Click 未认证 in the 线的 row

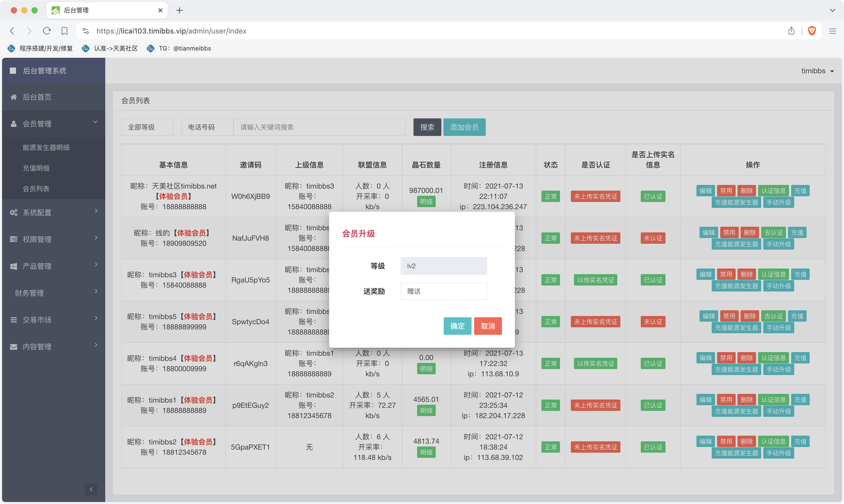tap(653, 238)
